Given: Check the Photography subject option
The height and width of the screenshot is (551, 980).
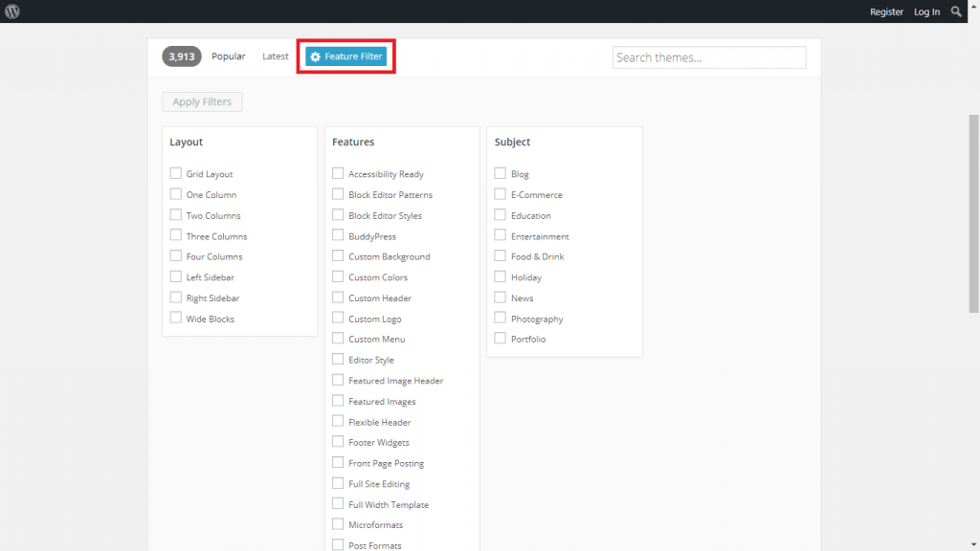Looking at the screenshot, I should [x=500, y=318].
